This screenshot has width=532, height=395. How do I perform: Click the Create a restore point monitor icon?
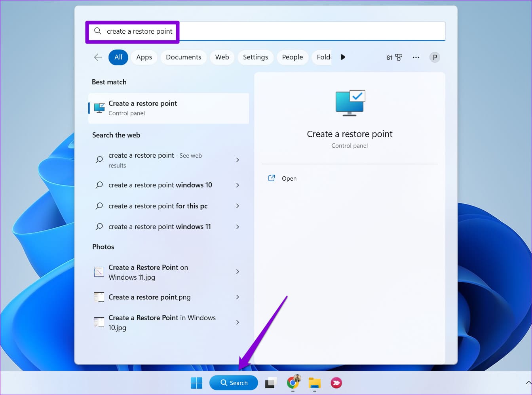point(350,103)
